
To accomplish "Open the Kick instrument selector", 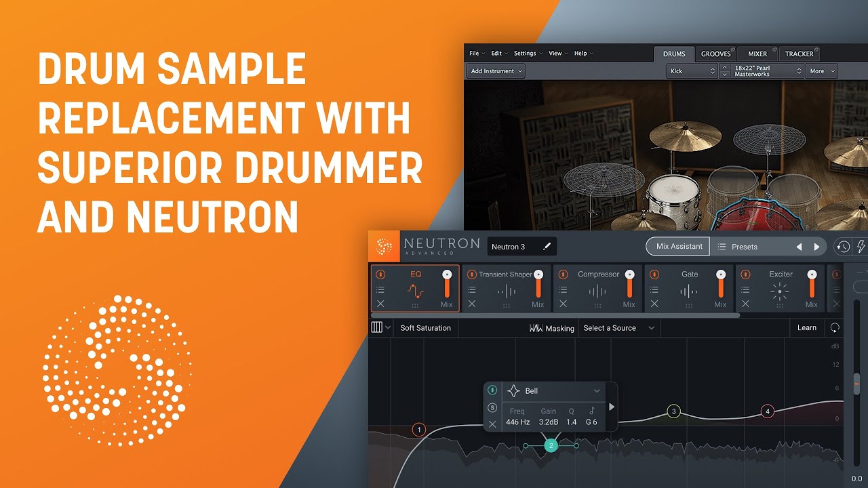I will coord(692,71).
